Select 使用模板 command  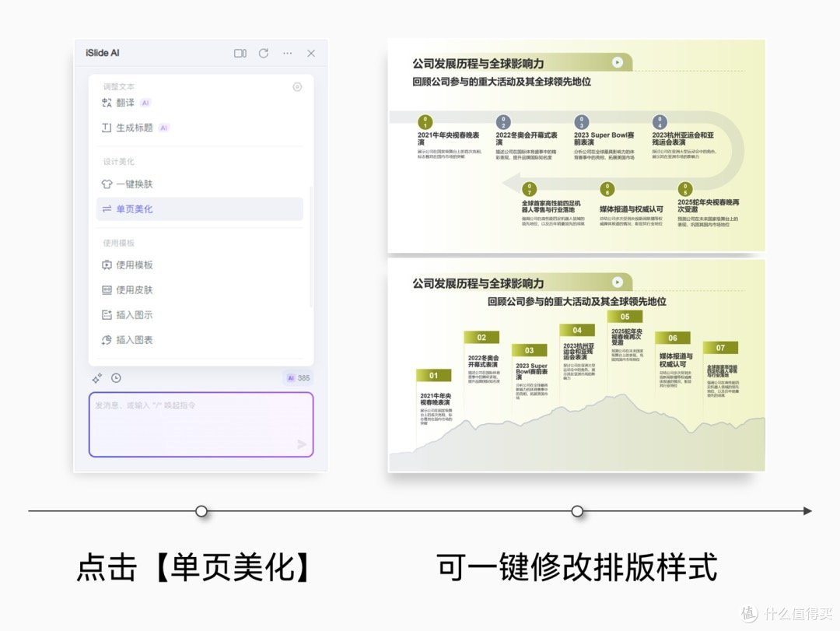click(x=200, y=265)
